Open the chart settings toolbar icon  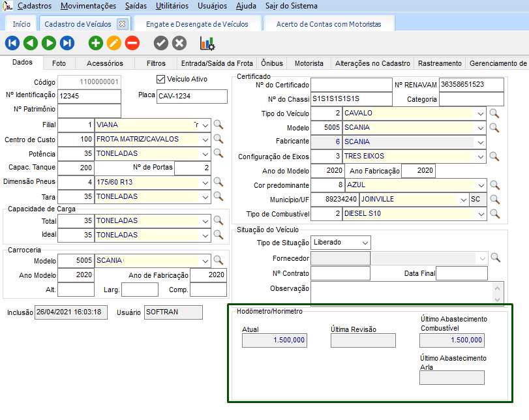(x=207, y=43)
